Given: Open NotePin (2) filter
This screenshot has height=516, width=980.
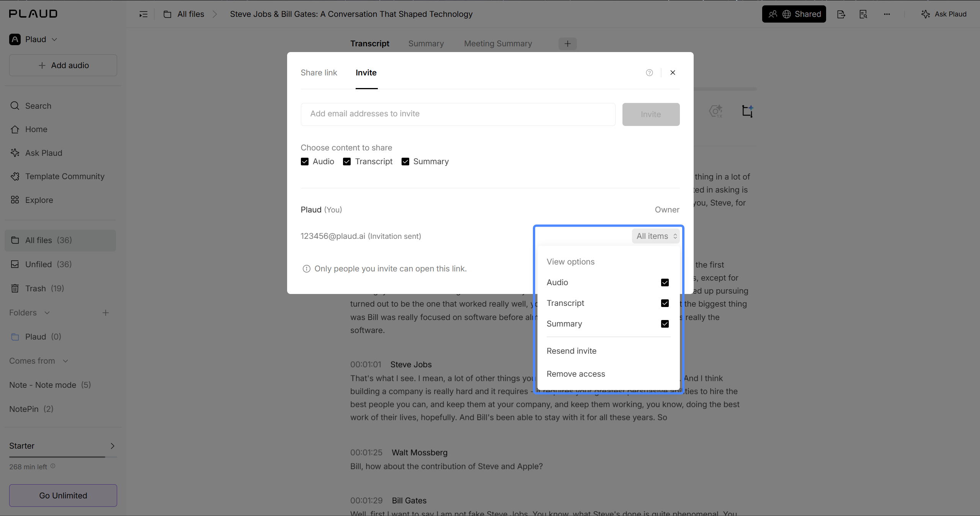Looking at the screenshot, I should click(x=31, y=409).
